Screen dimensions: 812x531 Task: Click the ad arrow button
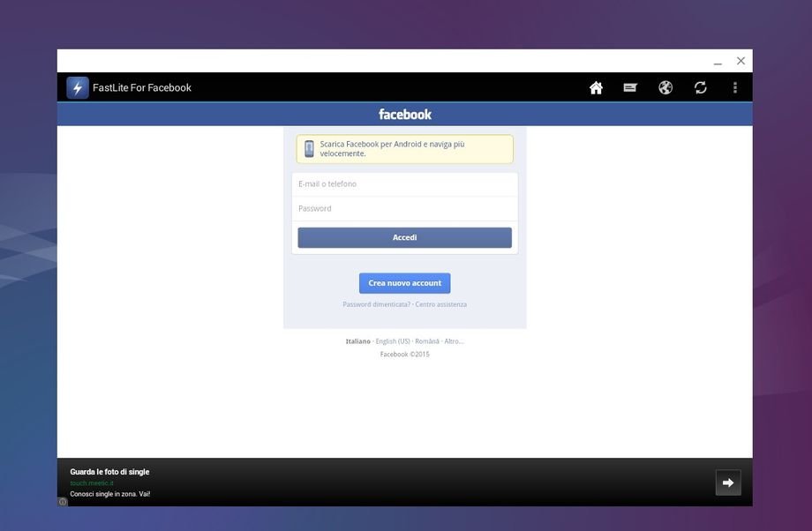pyautogui.click(x=728, y=482)
